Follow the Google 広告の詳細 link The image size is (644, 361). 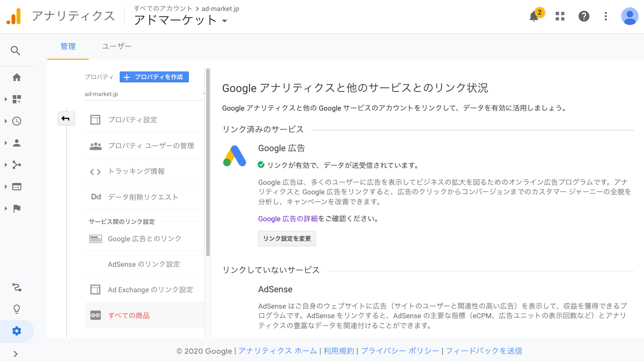pyautogui.click(x=288, y=219)
